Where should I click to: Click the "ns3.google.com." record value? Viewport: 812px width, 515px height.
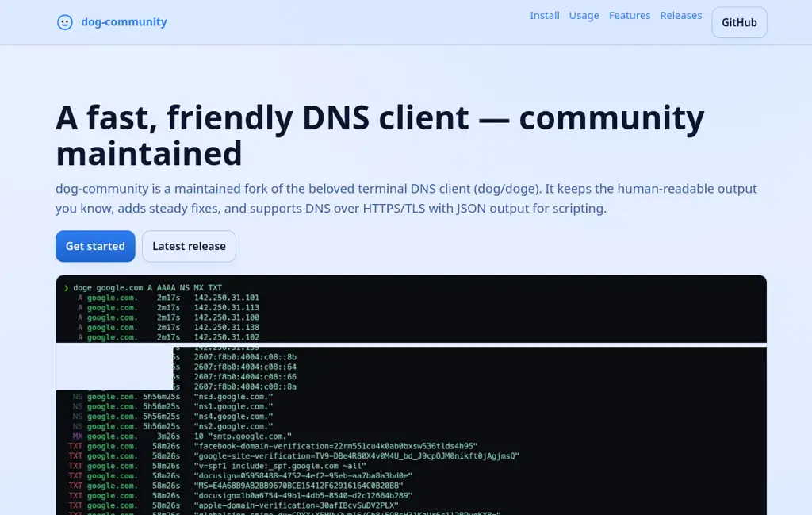point(234,396)
